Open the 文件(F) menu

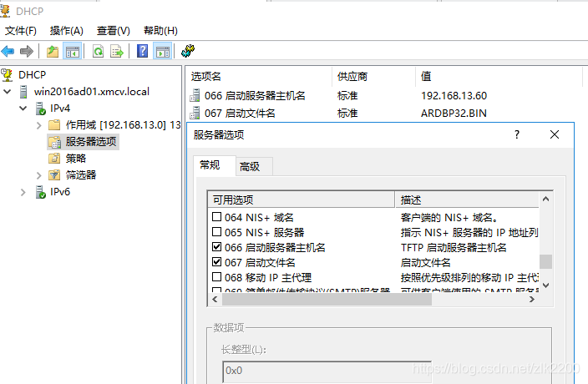coord(21,31)
